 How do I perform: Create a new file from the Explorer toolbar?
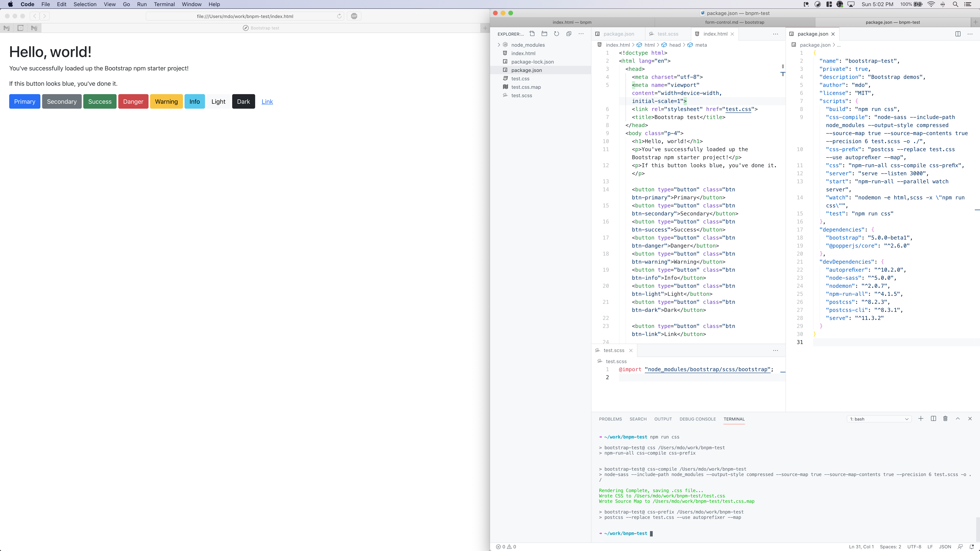[x=532, y=33]
